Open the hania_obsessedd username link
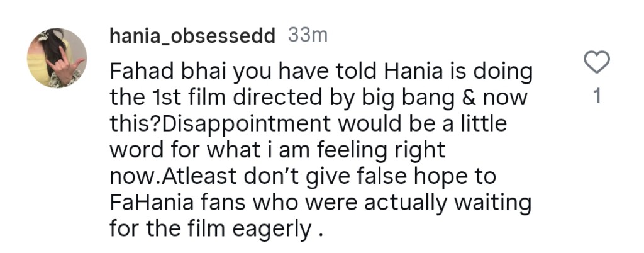 pos(192,37)
